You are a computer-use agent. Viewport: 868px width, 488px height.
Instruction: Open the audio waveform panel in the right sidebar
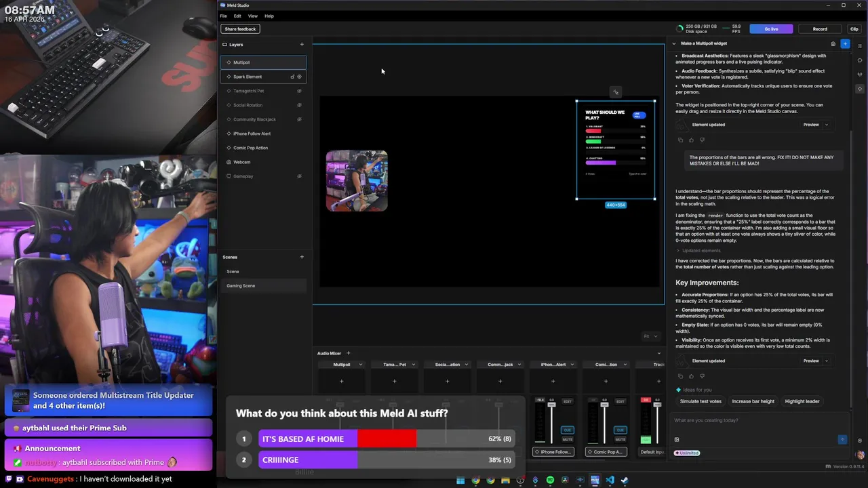(860, 75)
